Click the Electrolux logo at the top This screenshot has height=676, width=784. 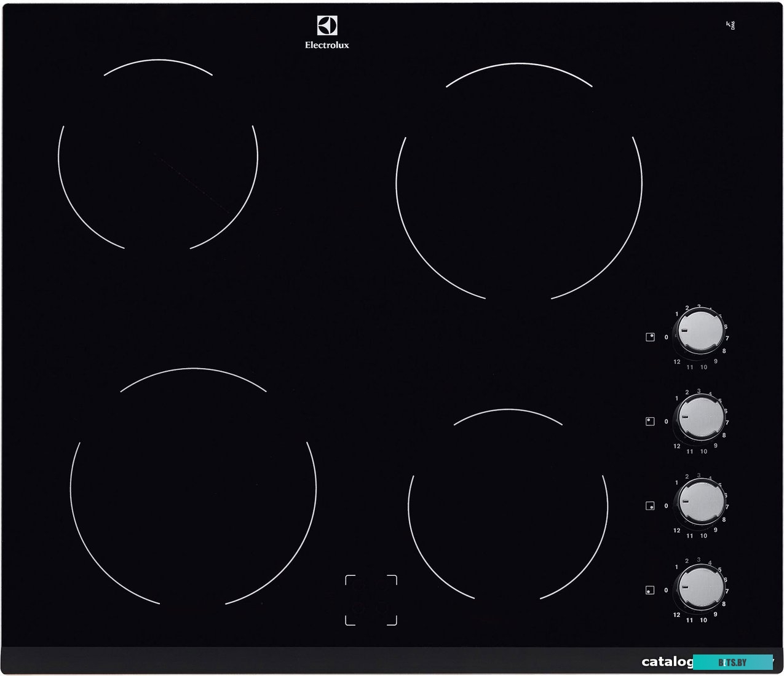point(327,33)
